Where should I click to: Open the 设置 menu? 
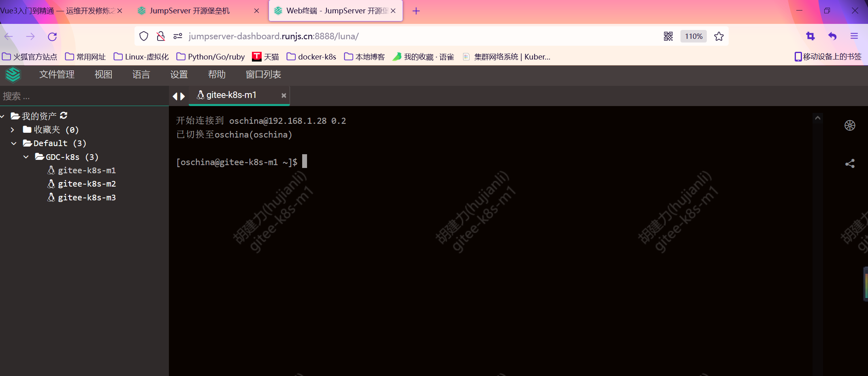click(179, 74)
